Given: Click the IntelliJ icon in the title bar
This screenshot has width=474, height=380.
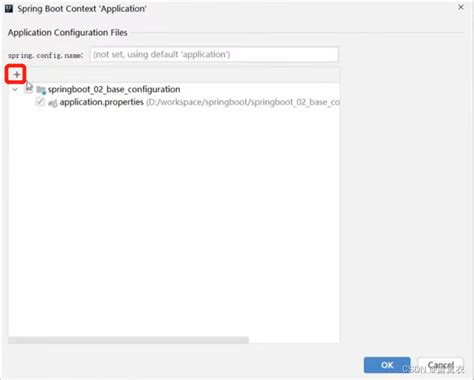Looking at the screenshot, I should pos(9,9).
